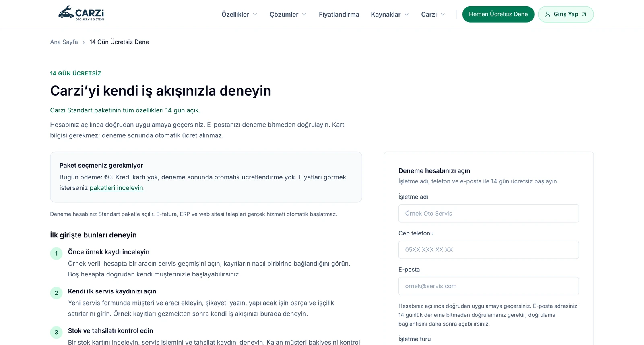Focus the İşletme adı input field
Screen dimensions: 644x345
pyautogui.click(x=489, y=214)
